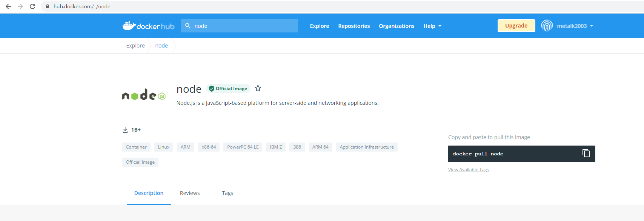Click the padlock site security icon
The image size is (644, 221).
[48, 6]
